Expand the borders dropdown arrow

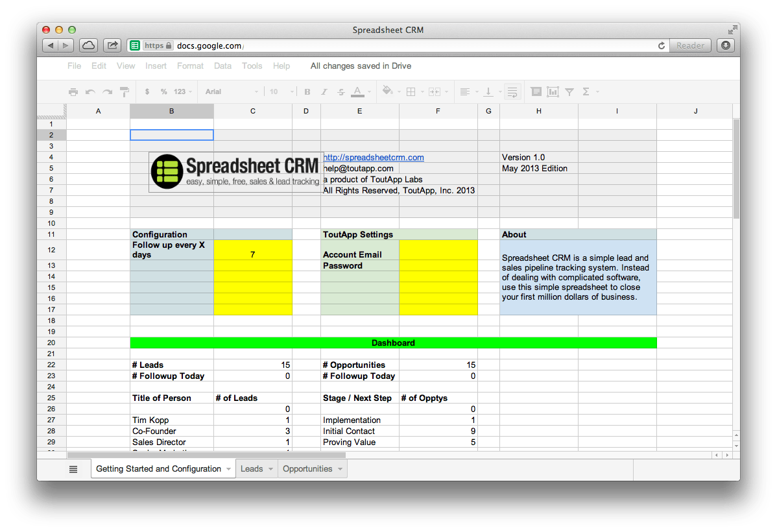(x=422, y=91)
